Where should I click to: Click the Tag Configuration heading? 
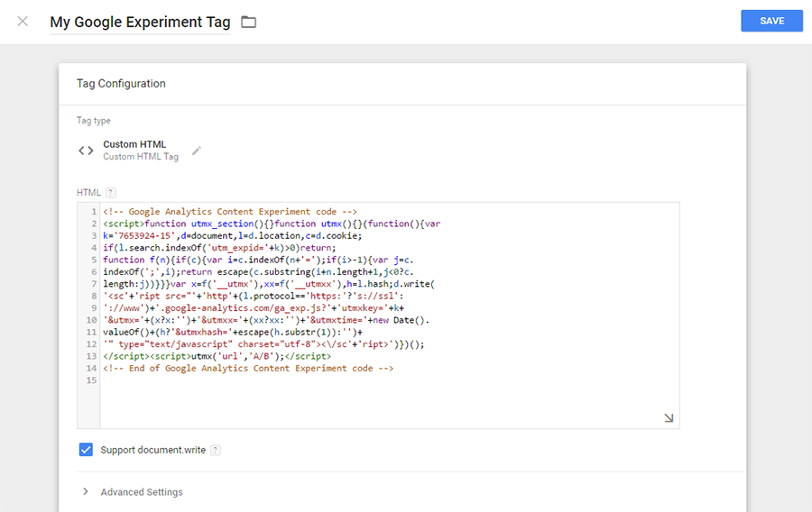point(121,84)
